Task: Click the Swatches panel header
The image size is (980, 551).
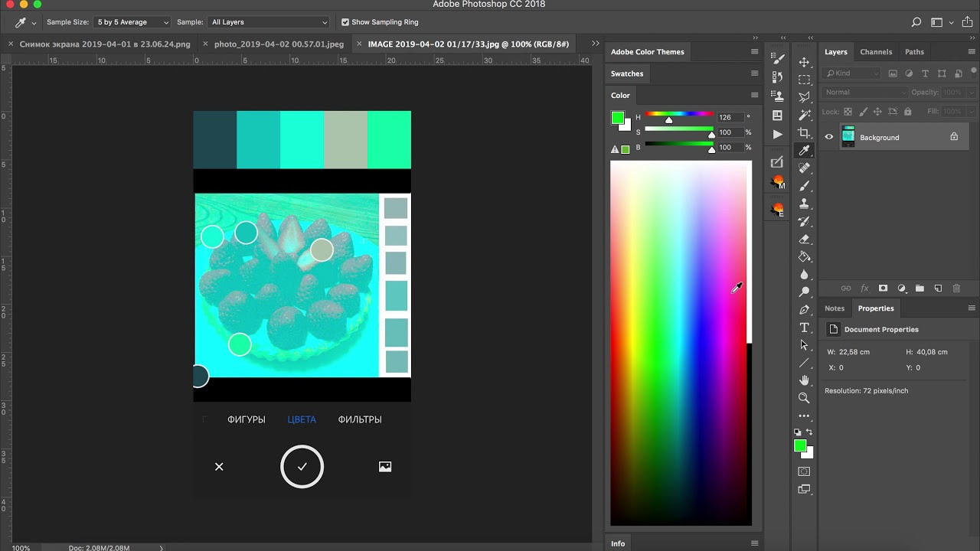Action: click(x=627, y=73)
